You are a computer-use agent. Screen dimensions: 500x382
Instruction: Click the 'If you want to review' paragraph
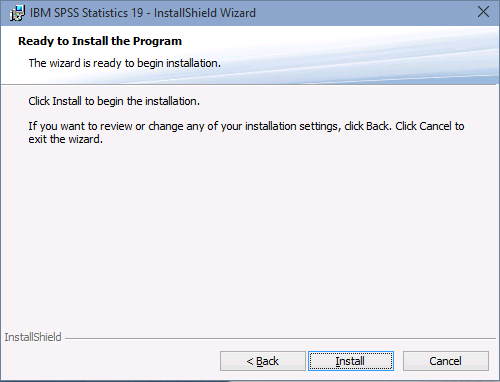click(246, 133)
